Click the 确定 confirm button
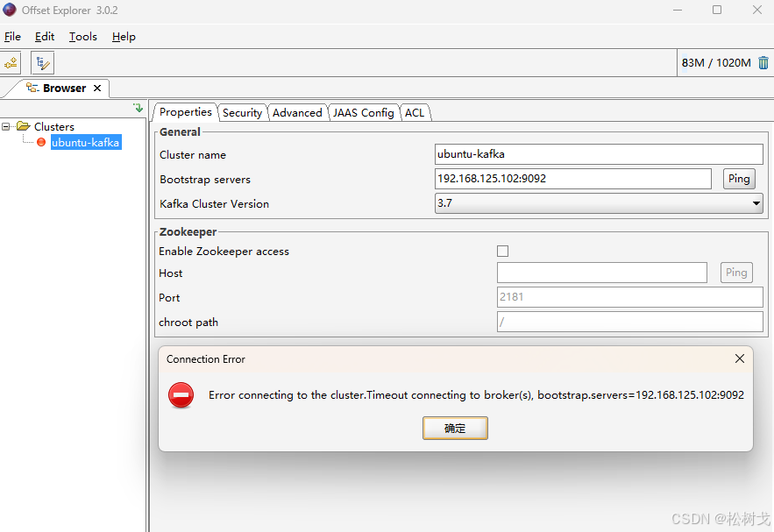Screen dimensions: 774x532 [455, 428]
